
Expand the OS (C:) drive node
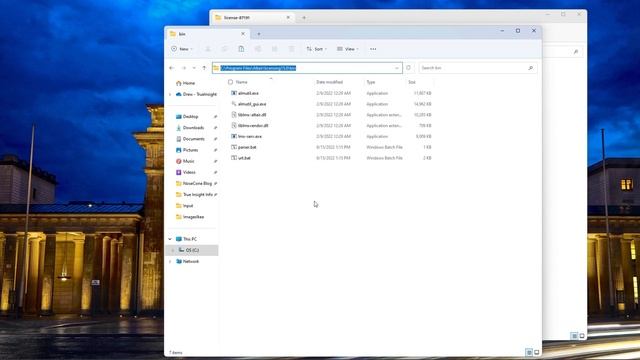tap(173, 250)
